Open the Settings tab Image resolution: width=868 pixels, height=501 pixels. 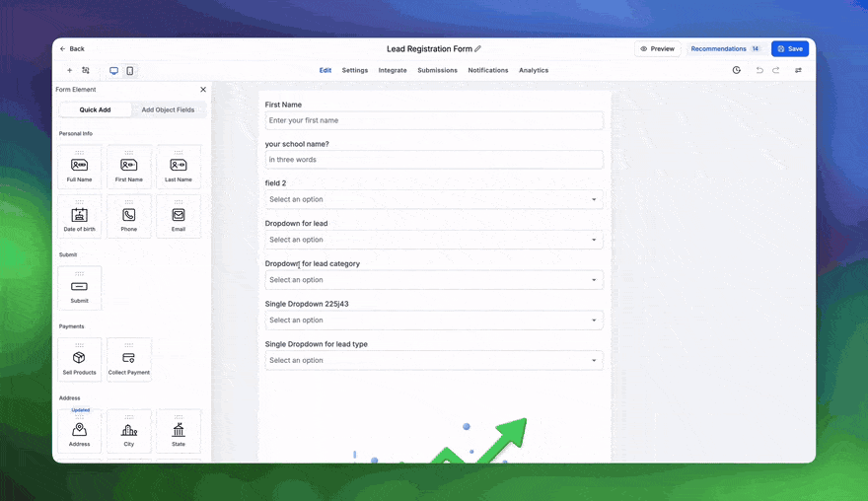[x=355, y=70]
